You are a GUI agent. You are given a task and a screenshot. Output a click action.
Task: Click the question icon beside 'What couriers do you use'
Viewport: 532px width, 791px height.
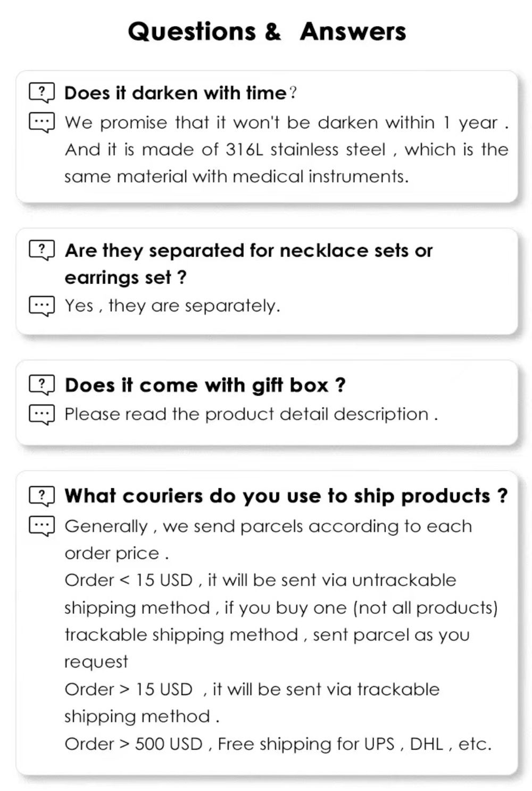41,496
